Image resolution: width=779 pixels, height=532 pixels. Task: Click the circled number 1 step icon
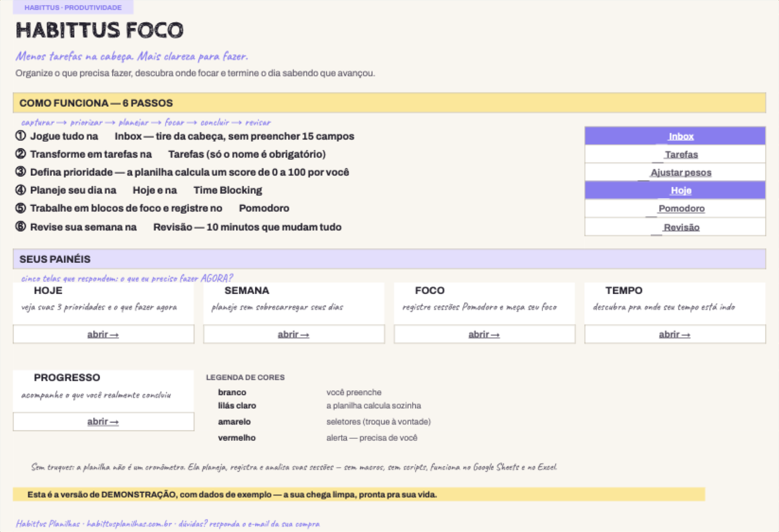21,135
